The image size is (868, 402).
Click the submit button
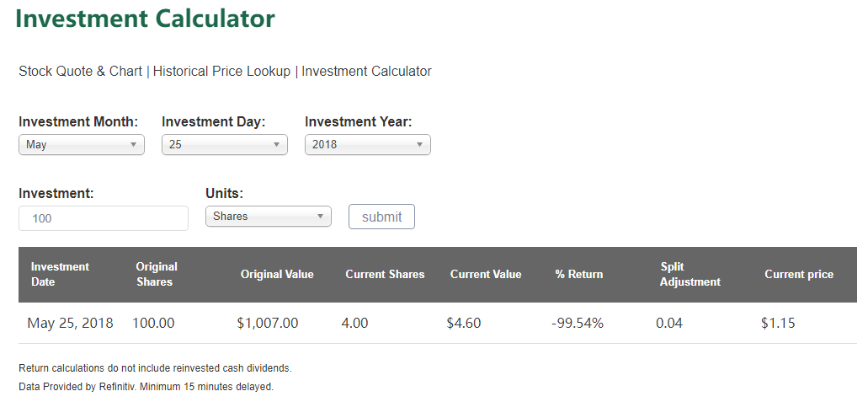(381, 217)
